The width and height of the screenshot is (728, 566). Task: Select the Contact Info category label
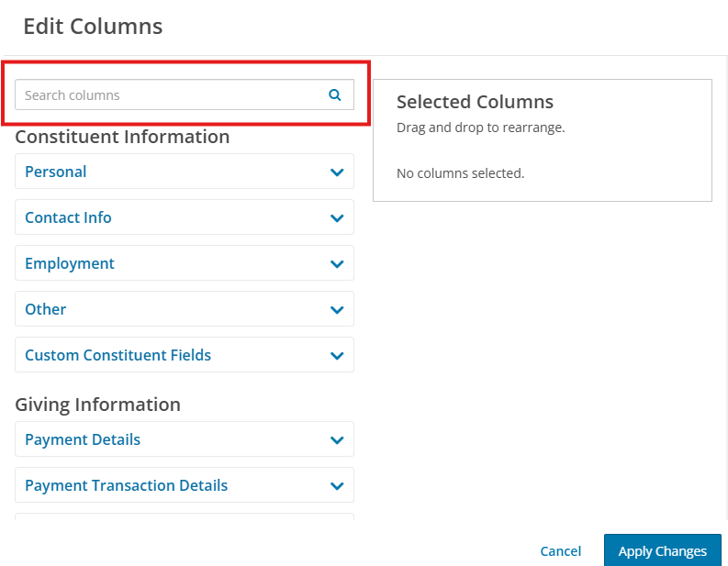point(68,217)
